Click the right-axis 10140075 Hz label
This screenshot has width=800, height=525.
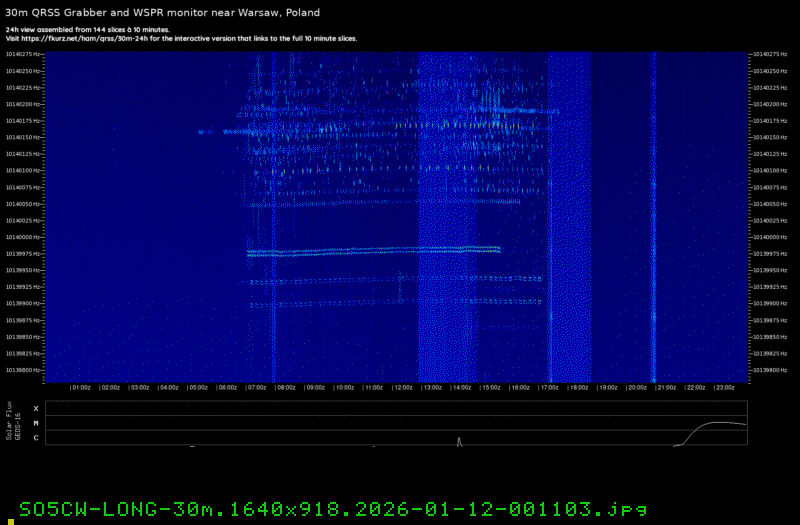(770, 187)
